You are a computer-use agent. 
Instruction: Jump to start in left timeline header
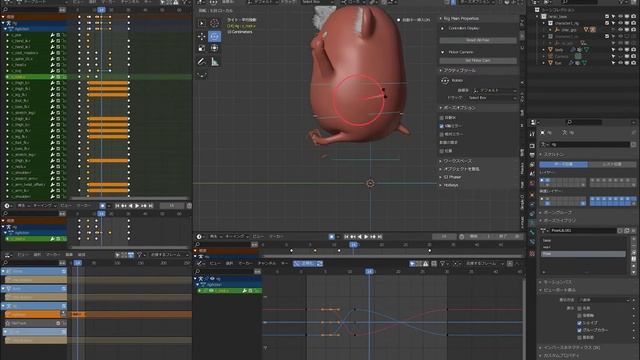(117, 206)
